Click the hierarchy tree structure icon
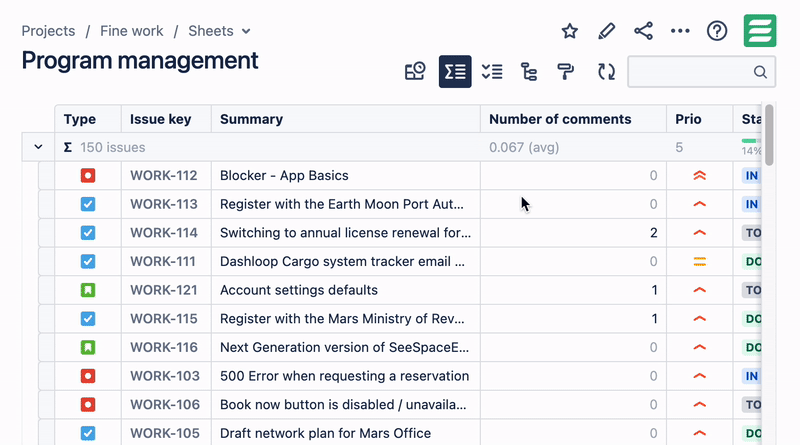Image resolution: width=800 pixels, height=445 pixels. (529, 72)
